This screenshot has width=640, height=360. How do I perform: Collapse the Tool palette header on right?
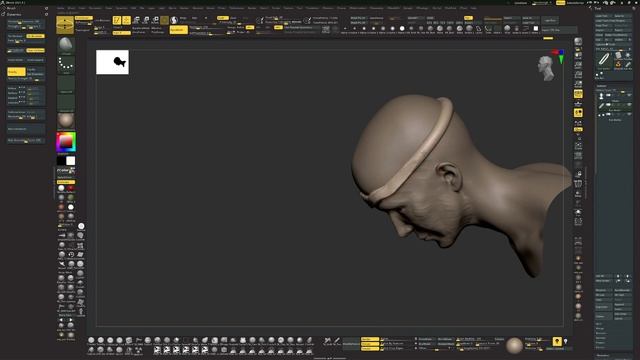click(x=598, y=8)
